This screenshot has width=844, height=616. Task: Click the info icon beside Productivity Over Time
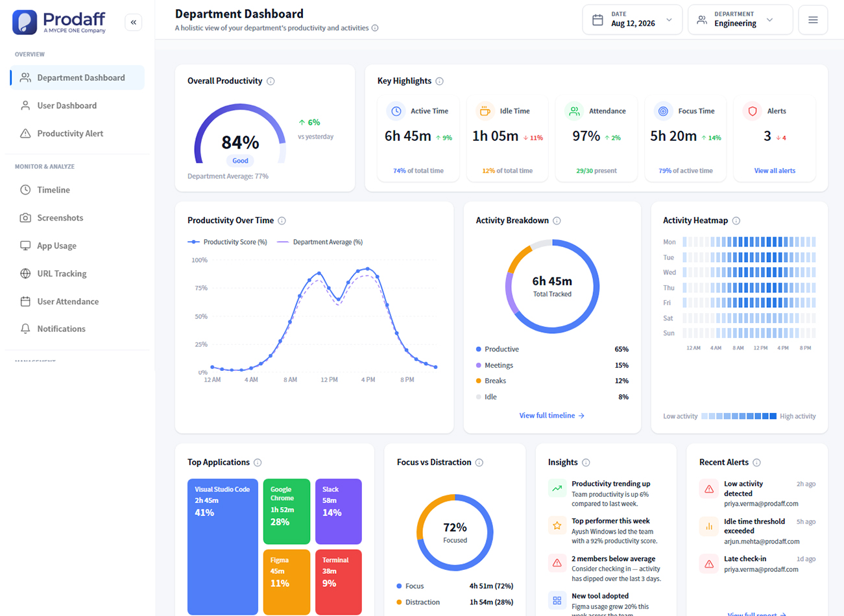pyautogui.click(x=282, y=220)
